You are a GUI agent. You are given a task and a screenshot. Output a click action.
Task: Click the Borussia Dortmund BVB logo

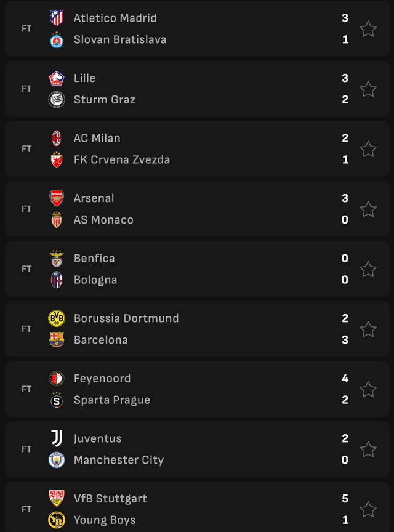[57, 318]
